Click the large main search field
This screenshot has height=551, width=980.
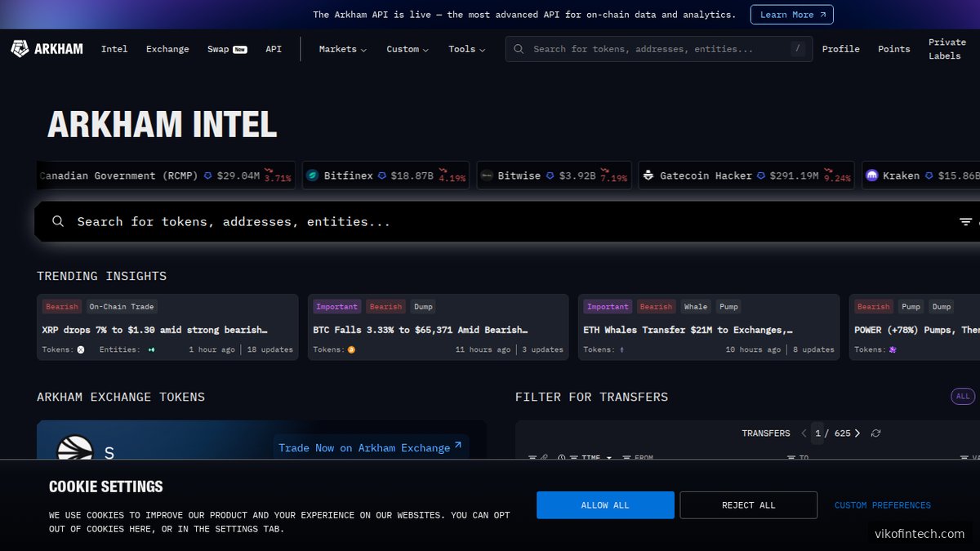(x=490, y=221)
